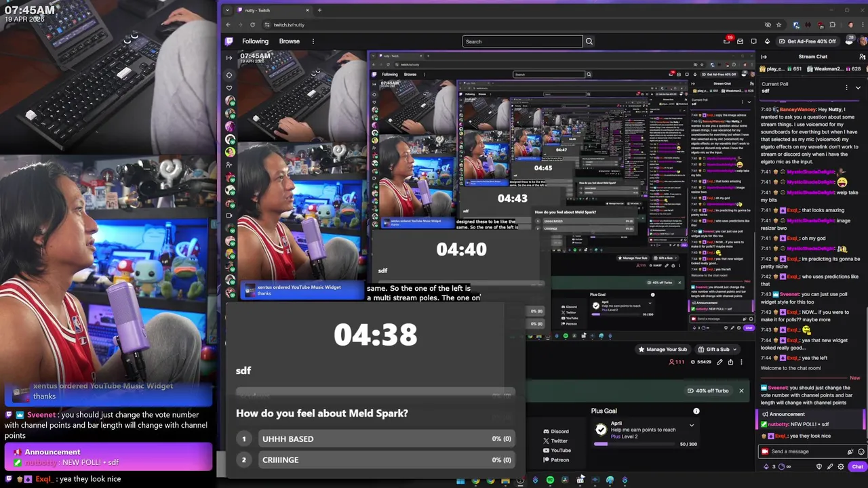Open the emote picker smiley
868x488 pixels.
tap(861, 451)
